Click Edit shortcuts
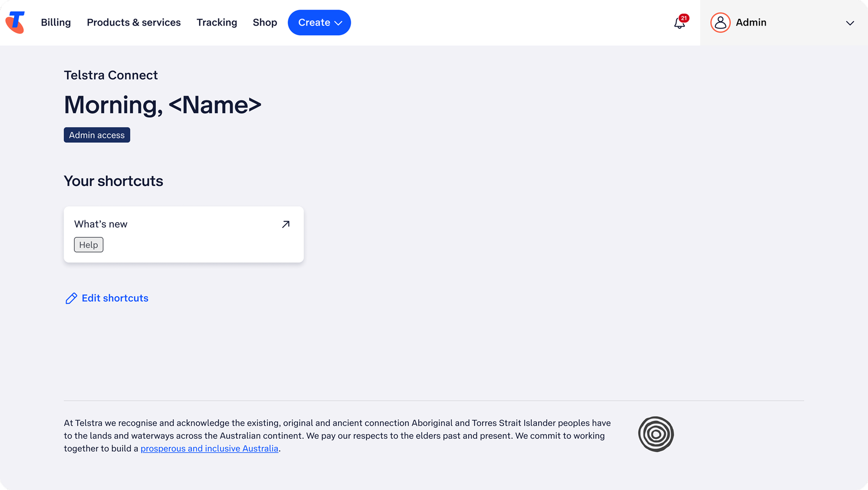 tap(115, 298)
